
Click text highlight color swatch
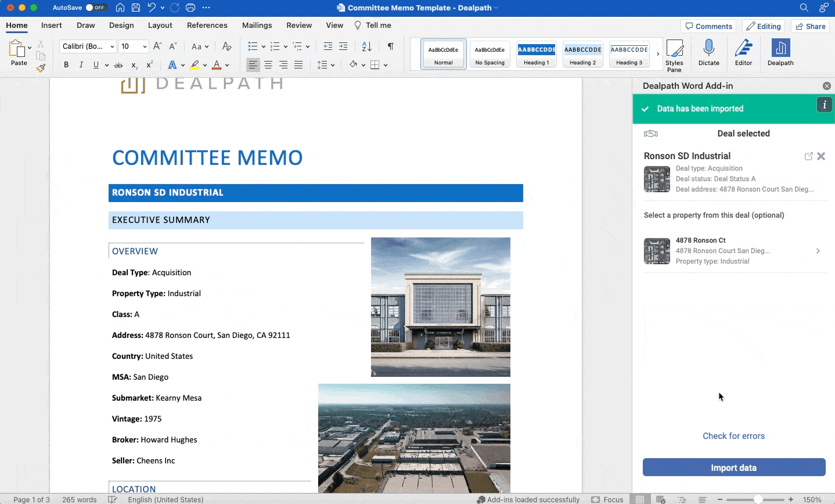click(x=195, y=65)
